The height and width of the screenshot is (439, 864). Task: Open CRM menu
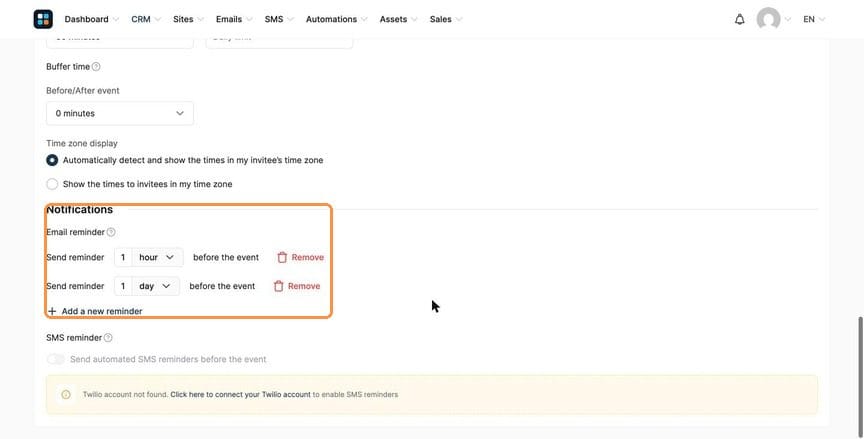146,19
